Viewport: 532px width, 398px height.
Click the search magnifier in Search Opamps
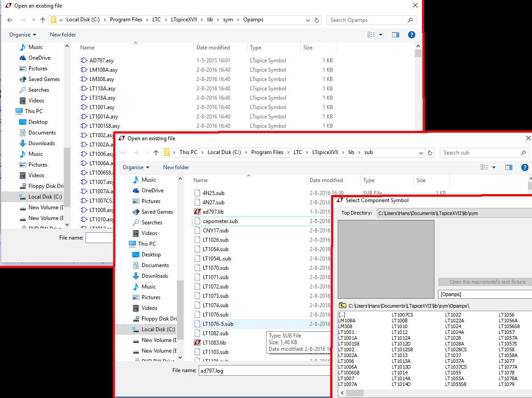click(410, 20)
